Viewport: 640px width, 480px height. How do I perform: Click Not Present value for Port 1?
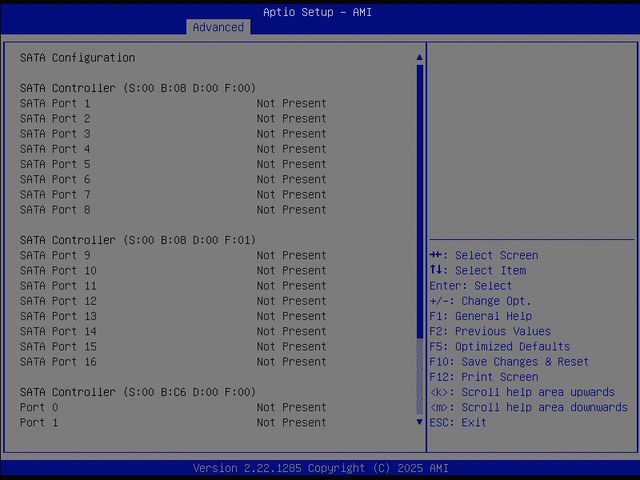click(x=291, y=422)
